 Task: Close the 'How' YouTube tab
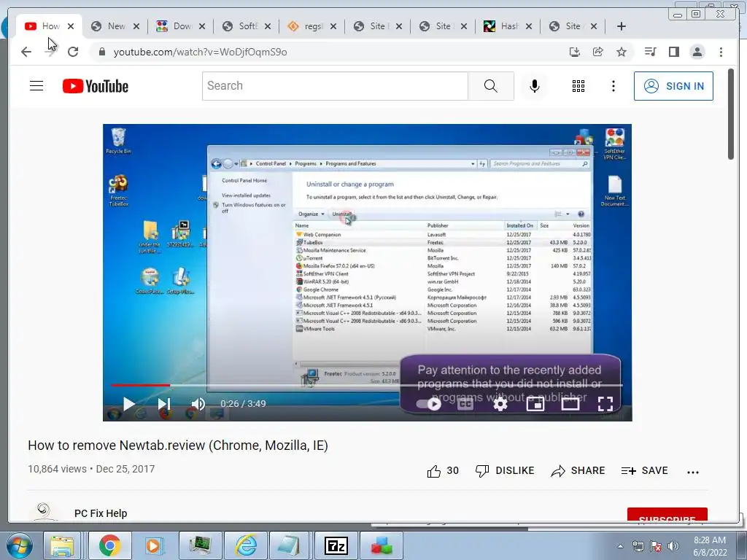click(x=71, y=26)
